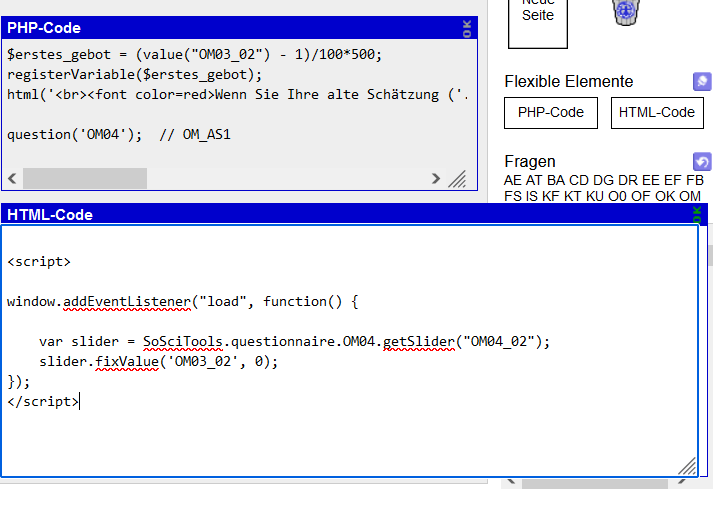Open question section DR
Viewport: 717px width, 507px height.
(627, 180)
